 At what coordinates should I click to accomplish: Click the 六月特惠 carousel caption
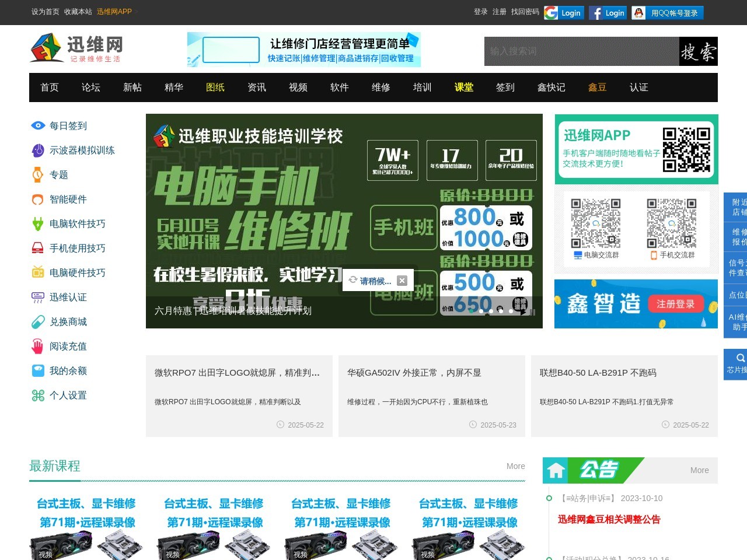233,311
